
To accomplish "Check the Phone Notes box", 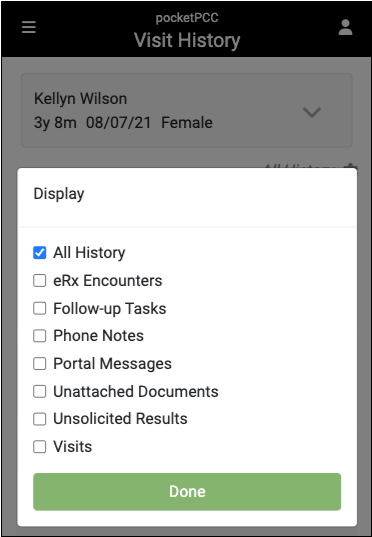I will tap(39, 336).
